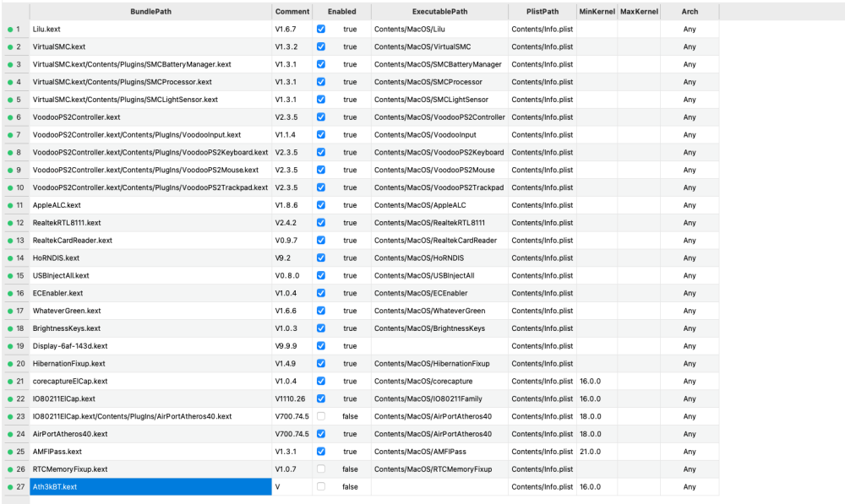
Task: Click the Arch value Any for Lilu.kext
Action: (x=690, y=29)
